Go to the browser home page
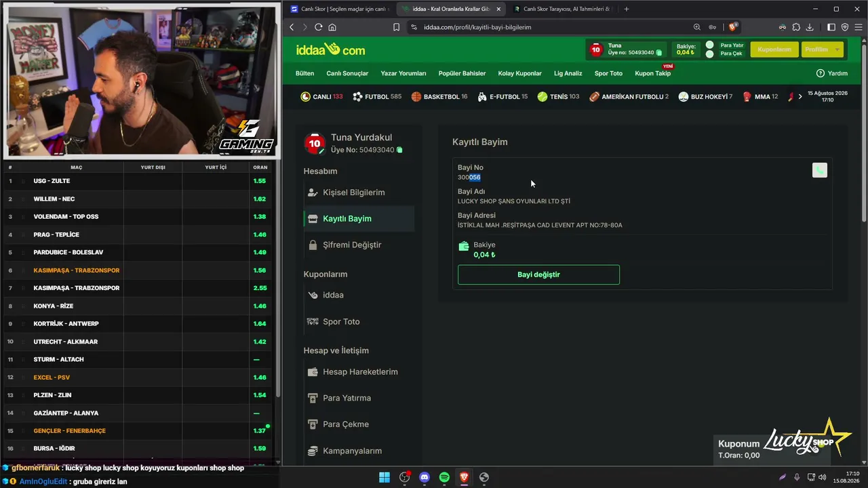This screenshot has width=868, height=488. click(x=332, y=27)
